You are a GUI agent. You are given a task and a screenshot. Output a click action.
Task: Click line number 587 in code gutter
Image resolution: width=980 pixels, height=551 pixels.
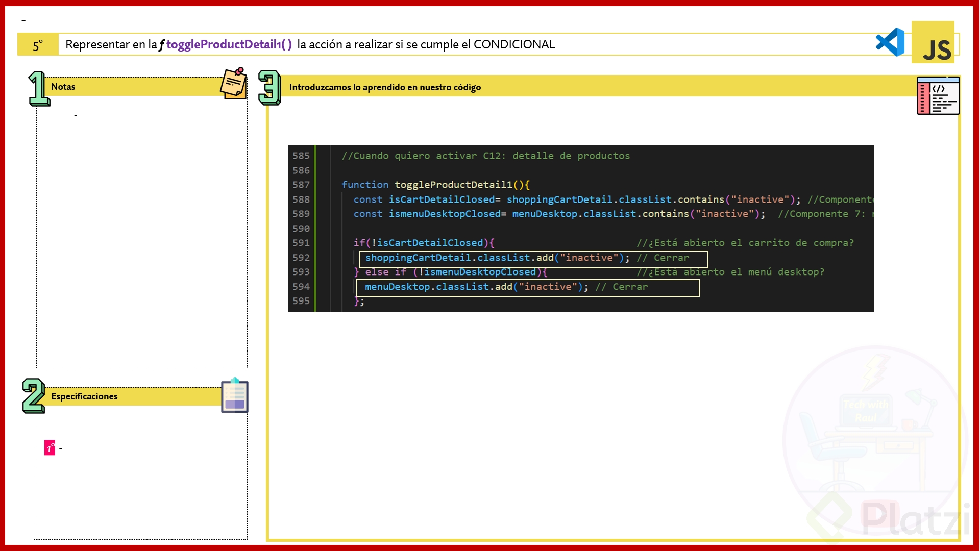point(301,185)
